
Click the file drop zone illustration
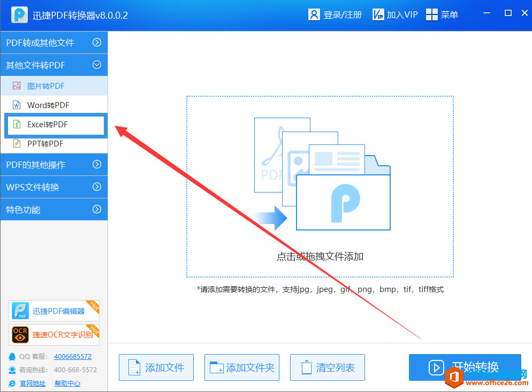pyautogui.click(x=322, y=174)
